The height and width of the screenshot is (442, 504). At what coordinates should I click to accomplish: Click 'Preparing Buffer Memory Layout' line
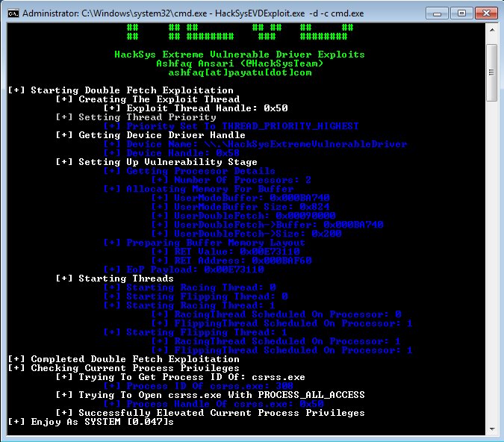tap(204, 243)
